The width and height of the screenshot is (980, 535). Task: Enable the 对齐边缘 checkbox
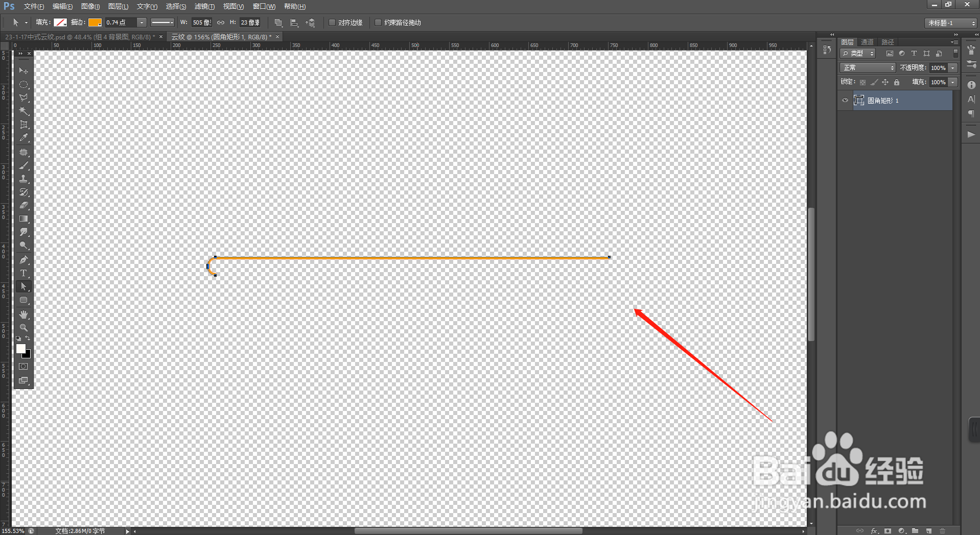tap(332, 22)
